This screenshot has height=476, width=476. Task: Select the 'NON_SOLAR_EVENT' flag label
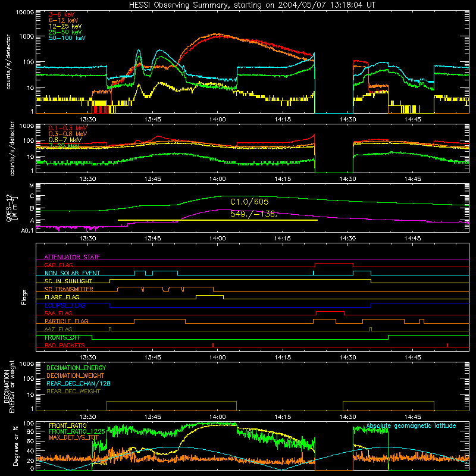point(72,273)
